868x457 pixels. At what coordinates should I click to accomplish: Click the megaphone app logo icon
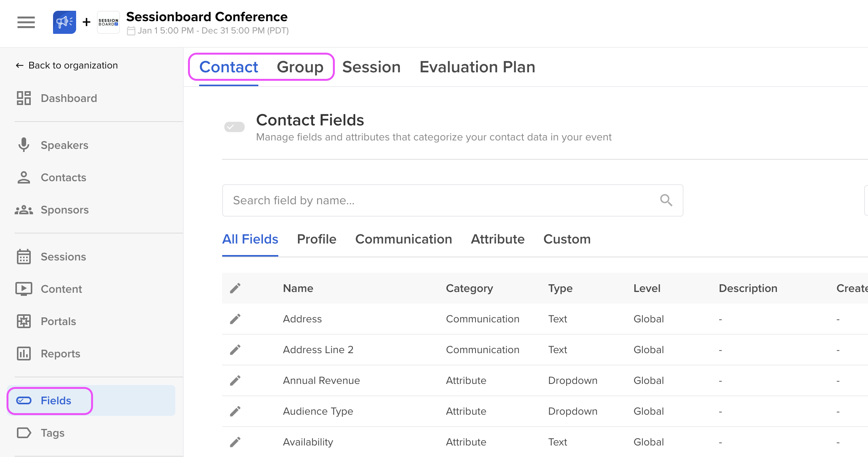click(x=65, y=22)
